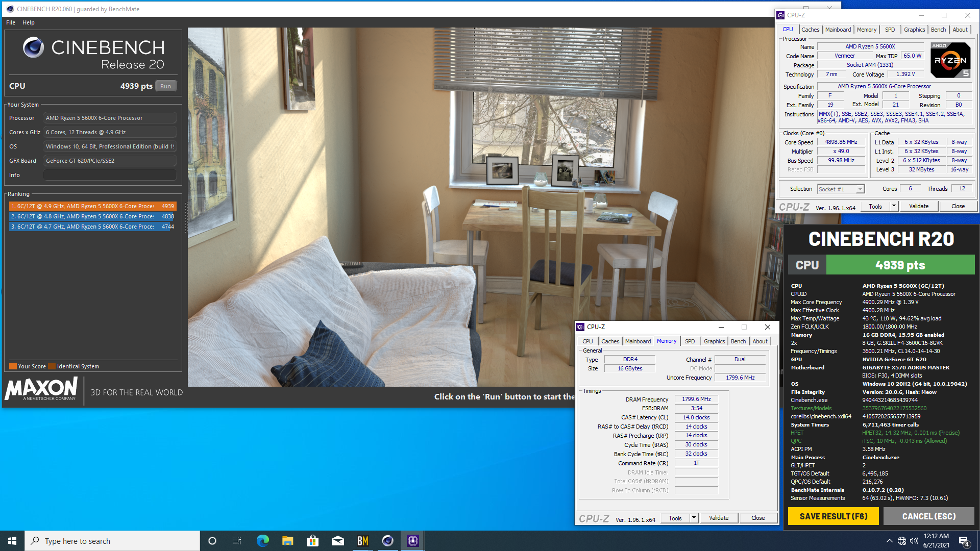Click Validate in the top CPU-Z window

pyautogui.click(x=919, y=207)
